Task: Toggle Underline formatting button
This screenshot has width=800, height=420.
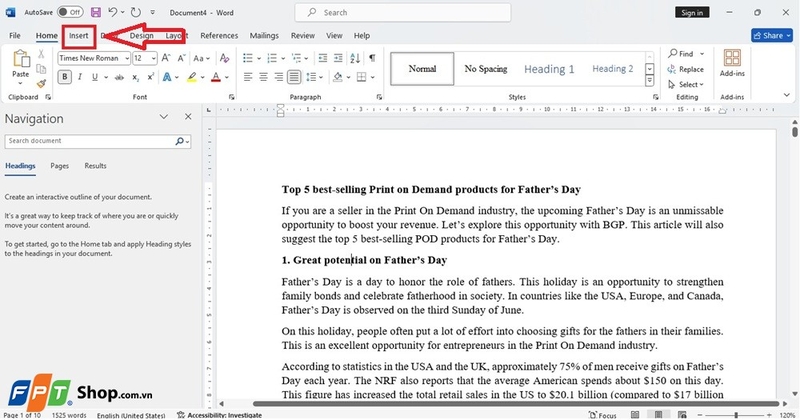Action: click(x=96, y=77)
